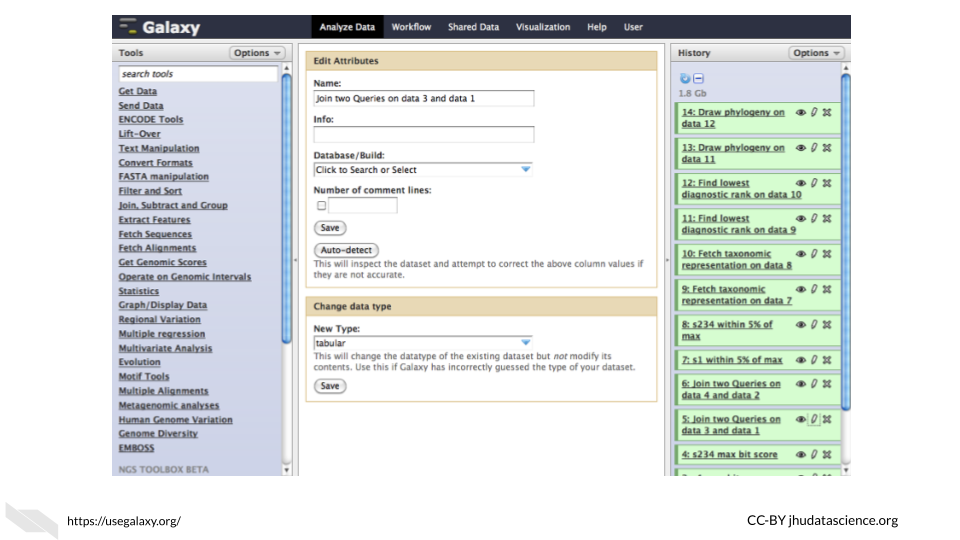Viewport: 960px width, 540px height.
Task: Save the edited attributes
Action: pyautogui.click(x=330, y=228)
